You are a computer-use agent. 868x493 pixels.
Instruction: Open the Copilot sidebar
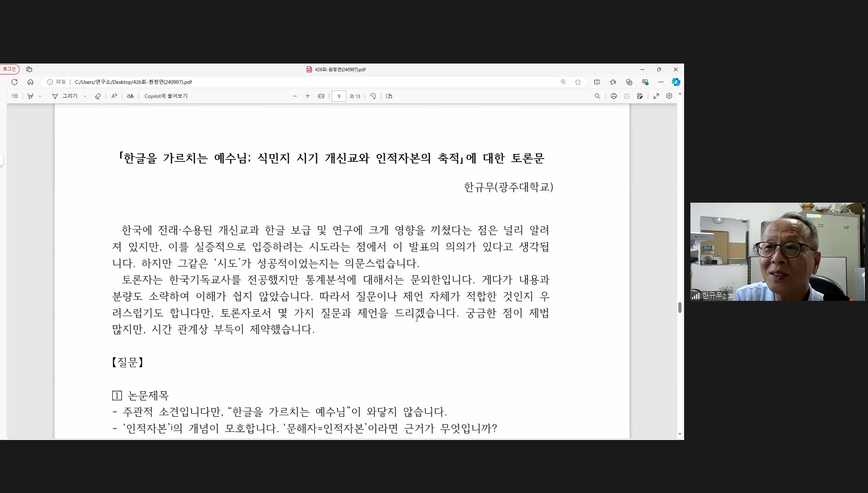pos(676,82)
